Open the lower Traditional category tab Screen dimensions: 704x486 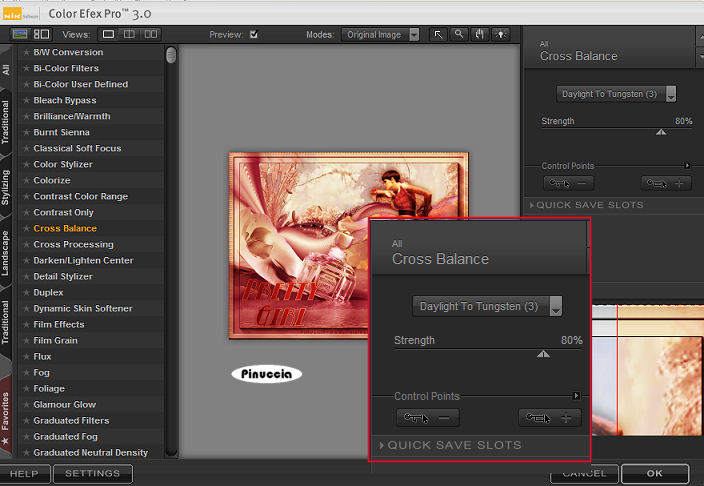(6, 322)
